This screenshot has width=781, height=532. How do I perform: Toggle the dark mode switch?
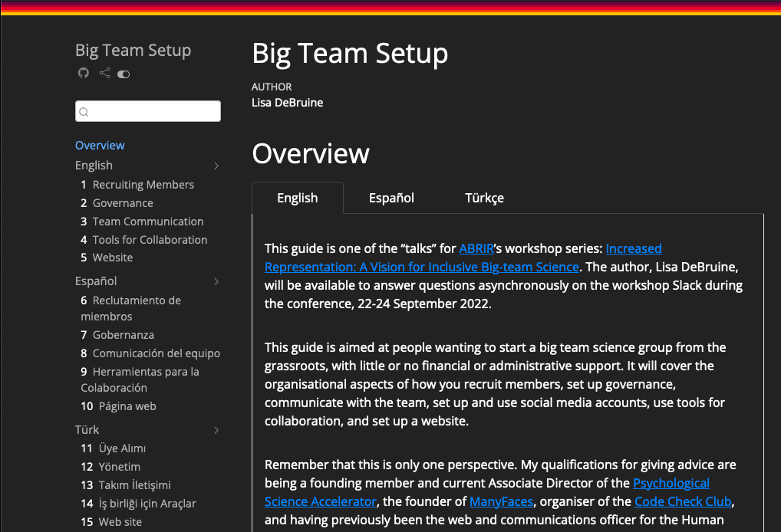tap(124, 74)
